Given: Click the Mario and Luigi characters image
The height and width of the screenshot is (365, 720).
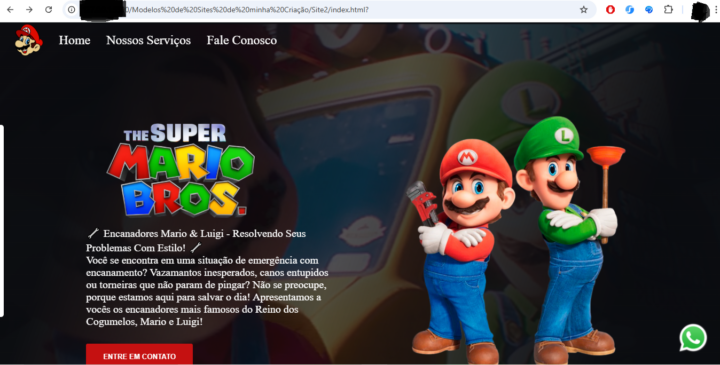Looking at the screenshot, I should 516,240.
